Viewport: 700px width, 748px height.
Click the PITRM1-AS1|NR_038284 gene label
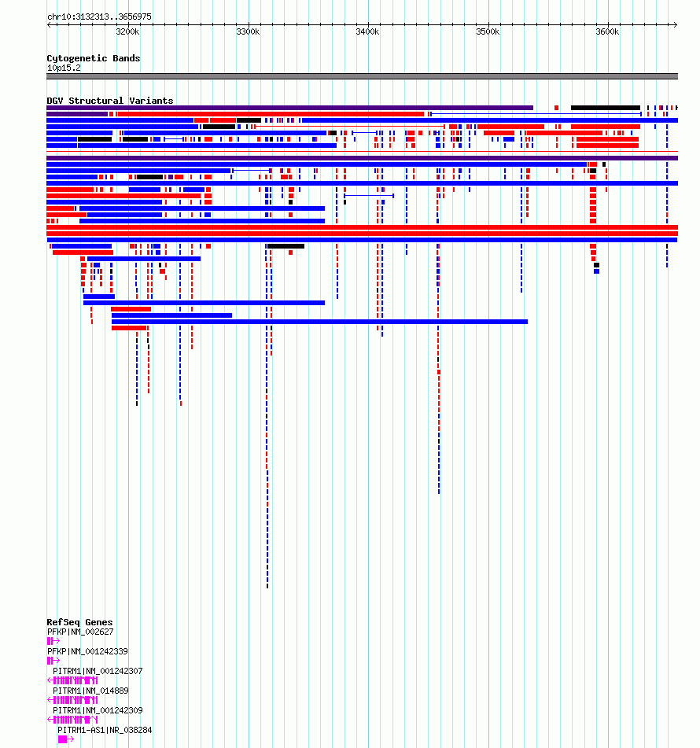tap(105, 730)
